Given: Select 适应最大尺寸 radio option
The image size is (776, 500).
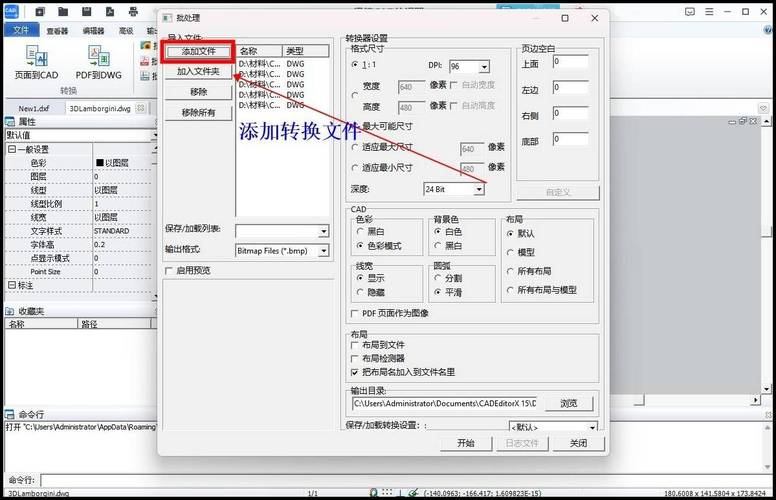Looking at the screenshot, I should 355,147.
